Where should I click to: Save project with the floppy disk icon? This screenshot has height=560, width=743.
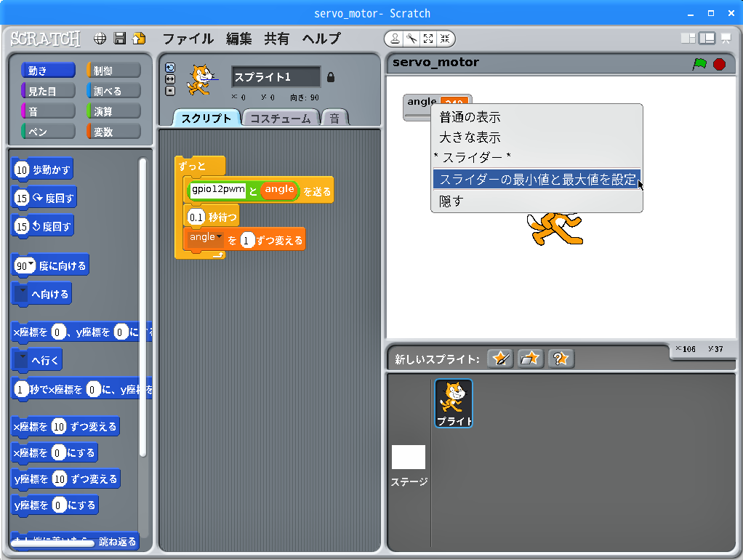click(x=120, y=39)
